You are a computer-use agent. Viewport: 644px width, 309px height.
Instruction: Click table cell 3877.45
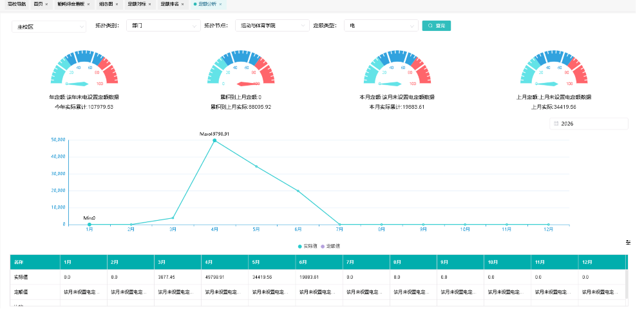point(178,277)
